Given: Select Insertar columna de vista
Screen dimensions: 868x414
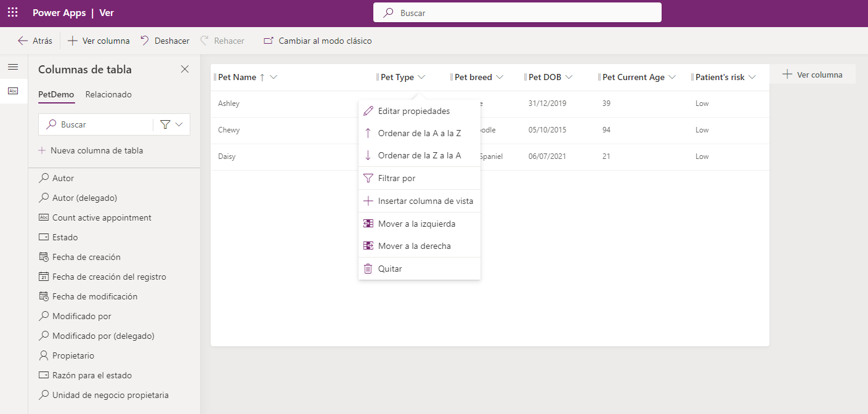Looking at the screenshot, I should click(x=420, y=201).
